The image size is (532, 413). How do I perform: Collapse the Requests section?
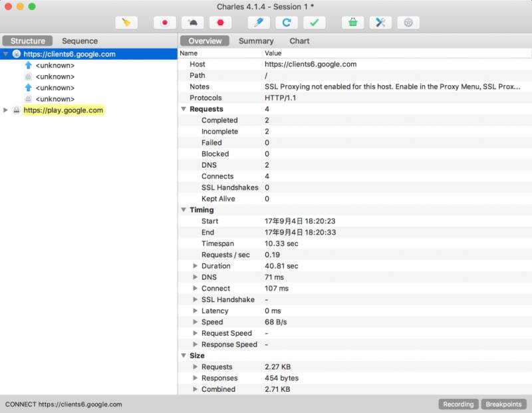[x=184, y=109]
